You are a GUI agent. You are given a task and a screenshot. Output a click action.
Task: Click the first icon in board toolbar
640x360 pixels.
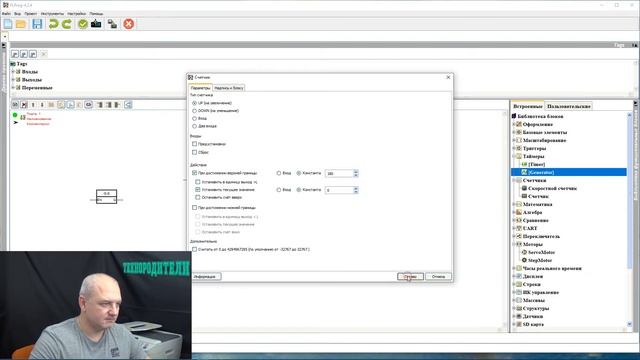(x=15, y=105)
